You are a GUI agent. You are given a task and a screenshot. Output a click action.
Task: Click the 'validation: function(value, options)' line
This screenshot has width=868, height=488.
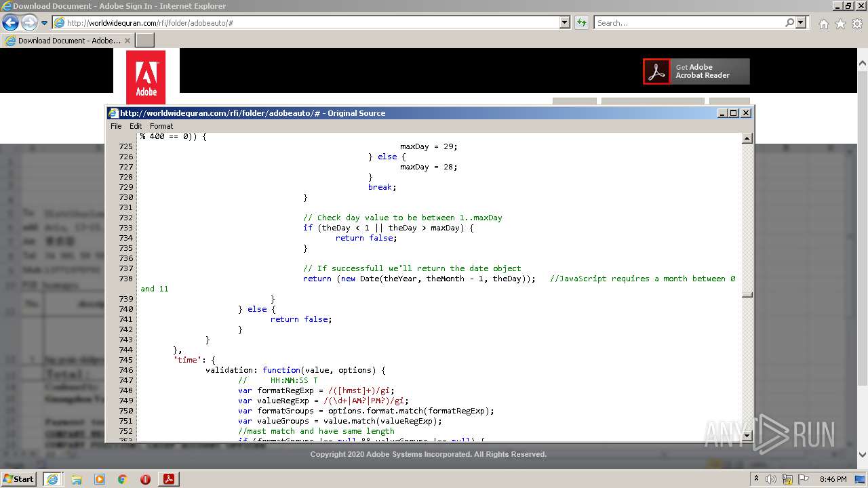coord(296,370)
